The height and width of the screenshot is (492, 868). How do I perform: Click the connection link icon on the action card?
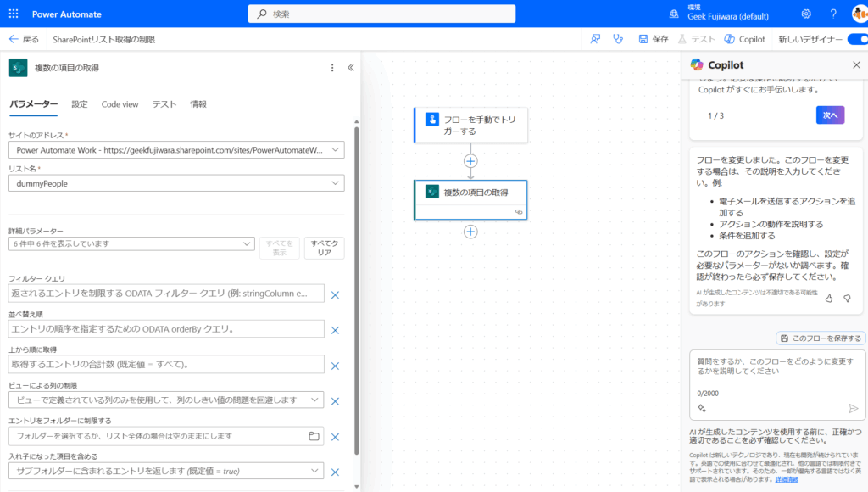(x=519, y=212)
